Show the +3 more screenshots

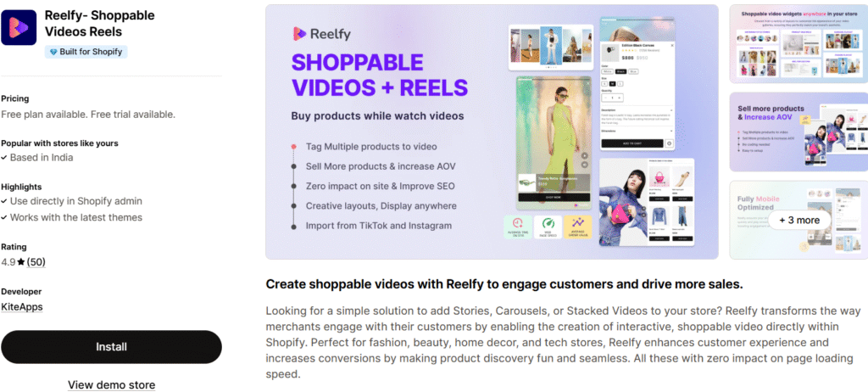(x=799, y=220)
